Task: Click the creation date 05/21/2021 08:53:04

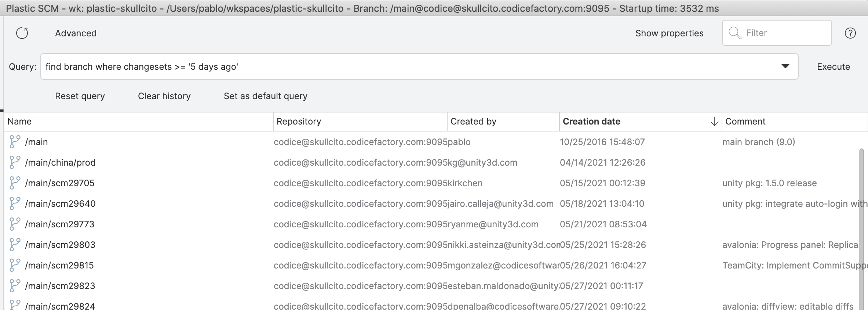Action: pyautogui.click(x=603, y=224)
